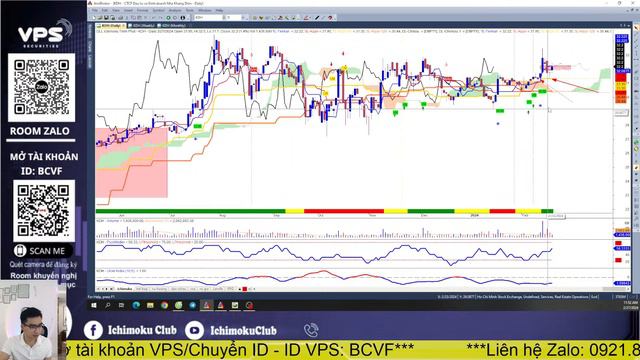
Task: Click the red swatch beside sheet tabs
Action: click(x=244, y=289)
